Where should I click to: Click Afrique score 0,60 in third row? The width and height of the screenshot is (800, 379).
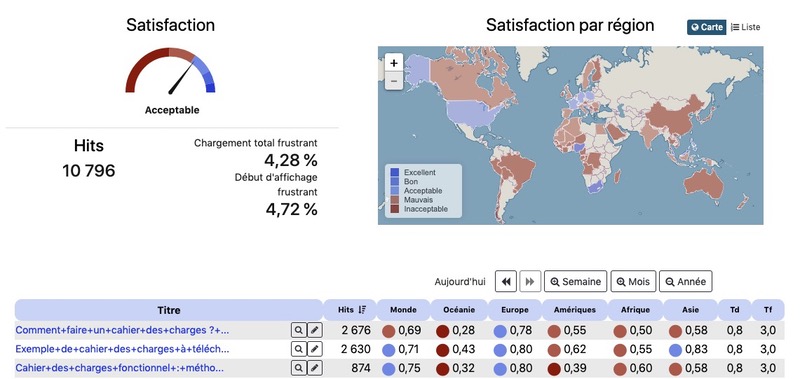[640, 368]
